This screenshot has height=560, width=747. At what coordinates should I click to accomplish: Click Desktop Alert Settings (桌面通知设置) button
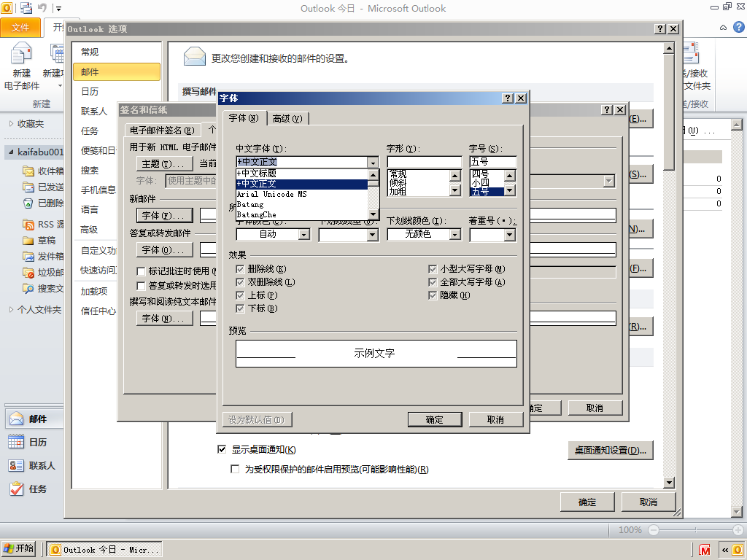(x=611, y=450)
